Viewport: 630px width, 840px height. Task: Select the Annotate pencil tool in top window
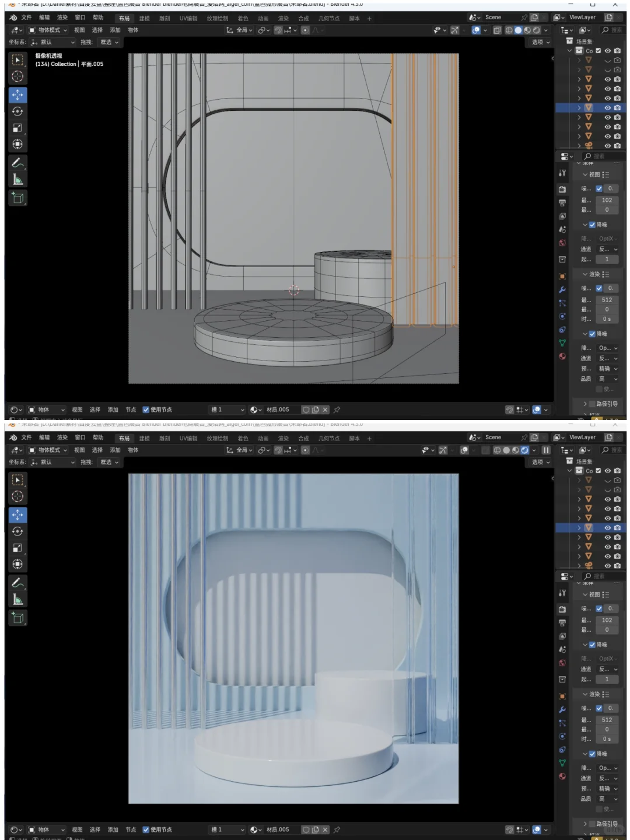[x=17, y=163]
